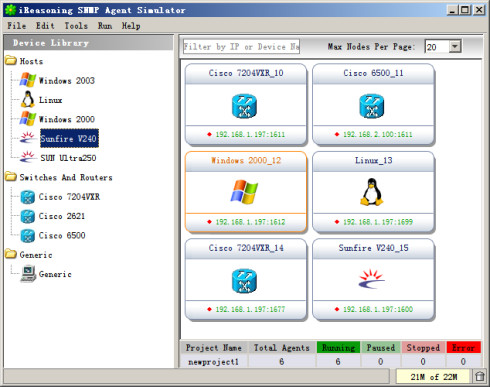The height and width of the screenshot is (387, 490).
Task: Select Cisco 2621 label in tree
Action: coord(62,216)
